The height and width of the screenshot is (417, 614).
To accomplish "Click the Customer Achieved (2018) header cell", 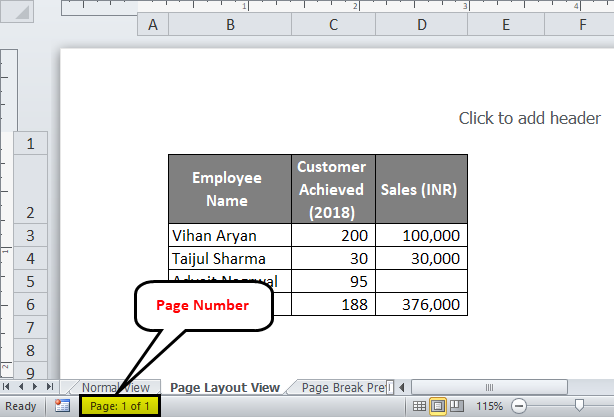I will click(x=333, y=189).
